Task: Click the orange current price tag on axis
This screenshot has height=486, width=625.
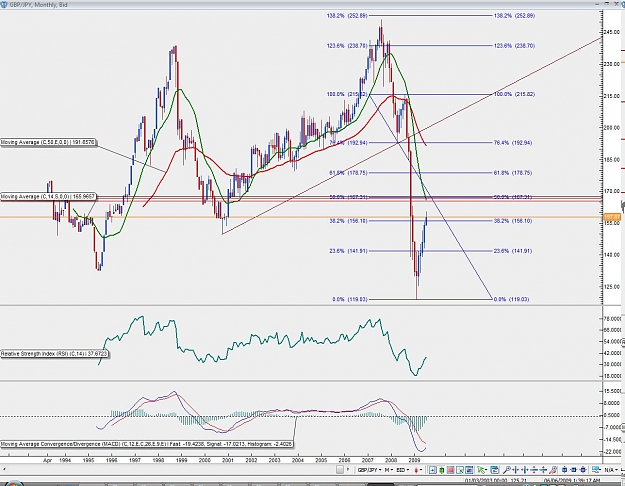Action: click(613, 217)
